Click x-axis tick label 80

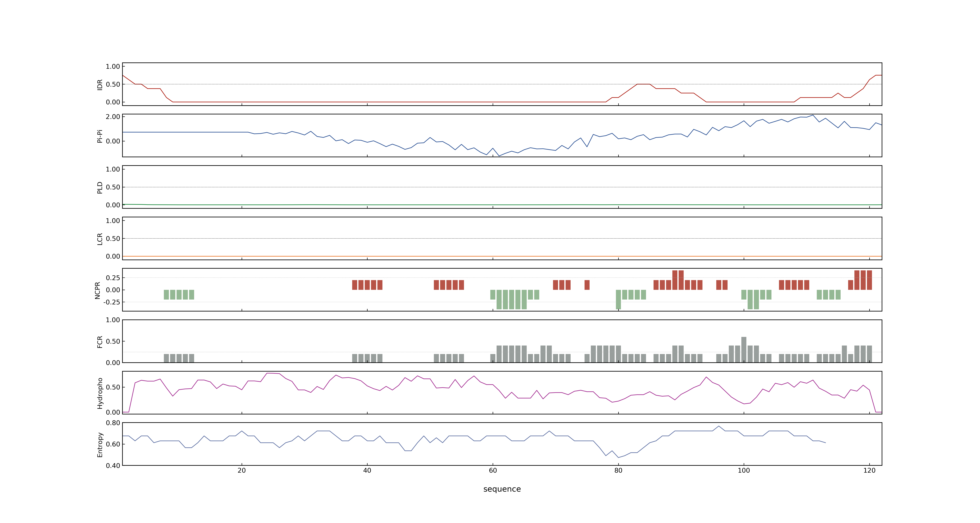click(618, 470)
